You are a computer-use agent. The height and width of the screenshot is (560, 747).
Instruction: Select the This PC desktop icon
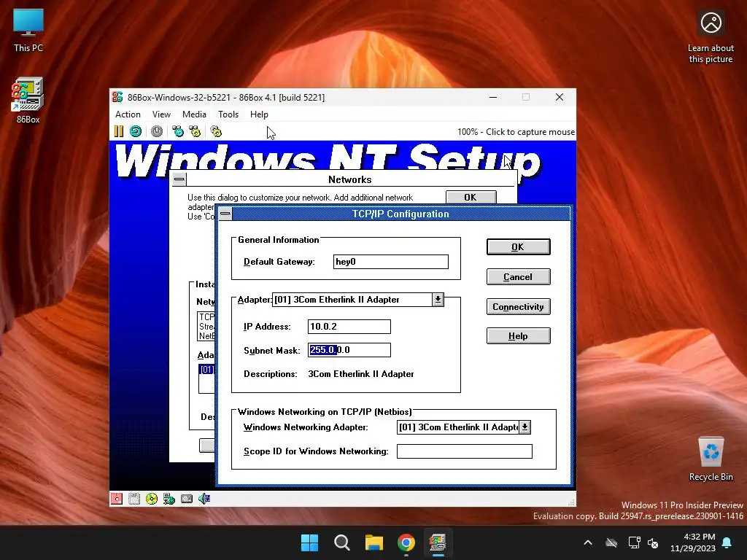click(28, 30)
